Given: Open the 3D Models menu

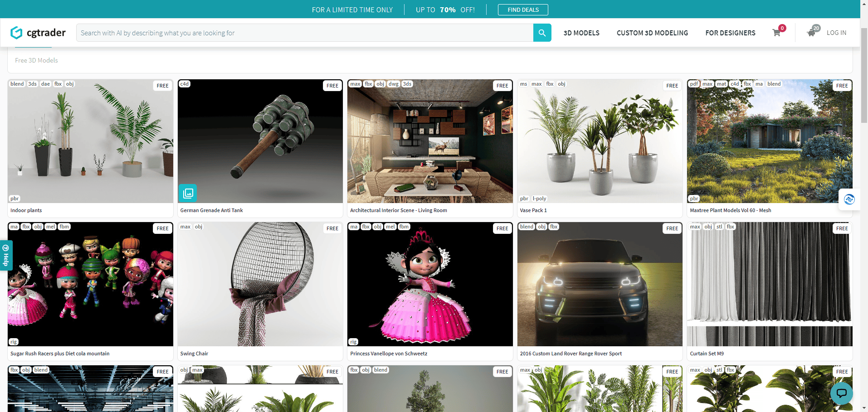Looking at the screenshot, I should click(581, 33).
